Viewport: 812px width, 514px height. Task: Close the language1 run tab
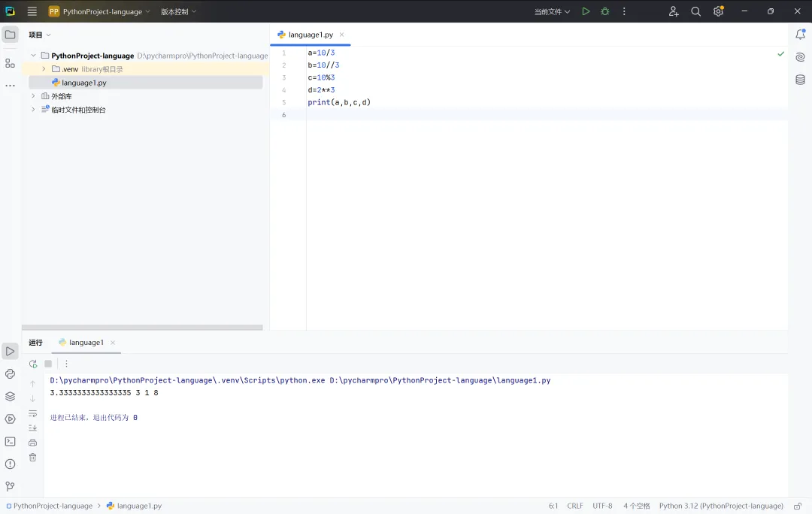[x=113, y=343]
